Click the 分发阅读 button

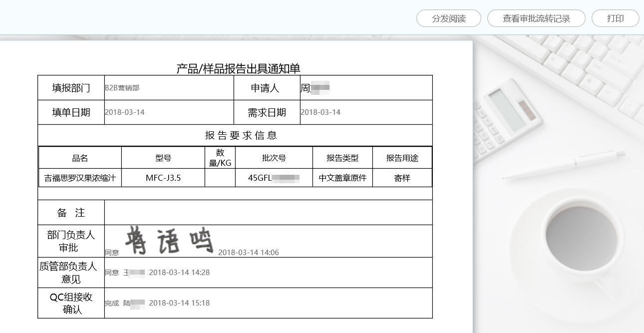[x=448, y=18]
